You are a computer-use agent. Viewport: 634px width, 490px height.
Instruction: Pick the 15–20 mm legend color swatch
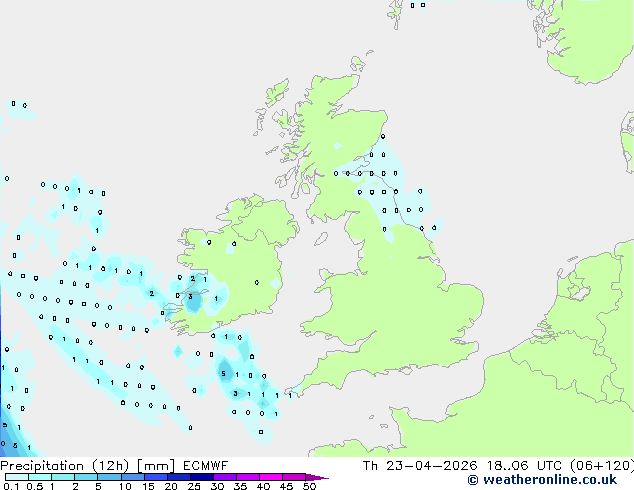pos(156,477)
